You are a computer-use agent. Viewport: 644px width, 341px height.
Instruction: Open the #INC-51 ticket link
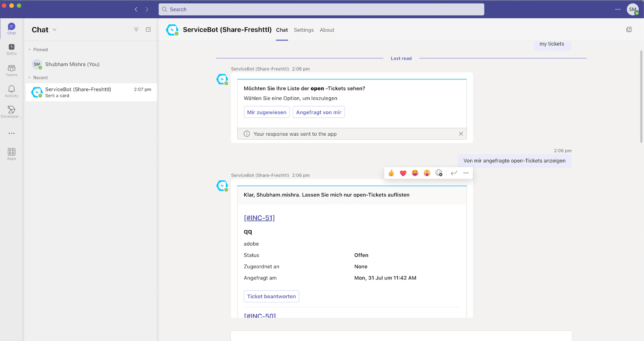click(x=259, y=218)
